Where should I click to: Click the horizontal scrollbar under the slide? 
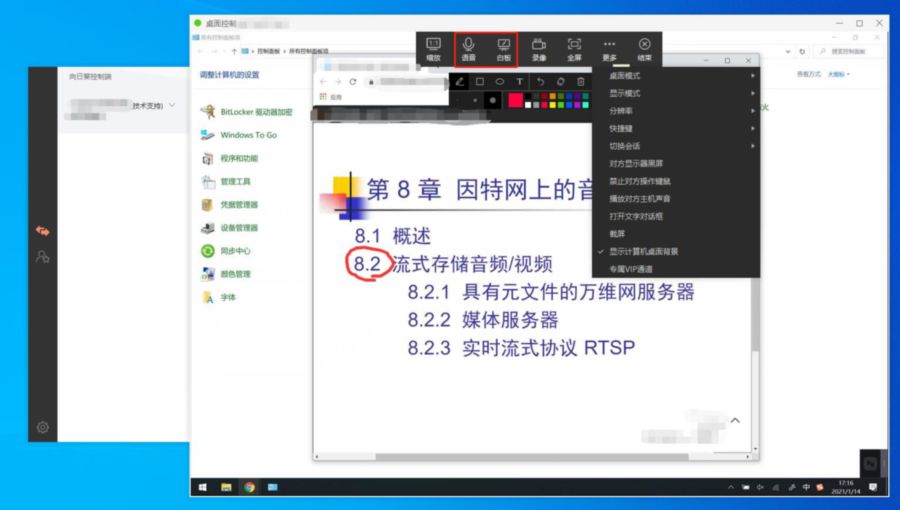(532, 457)
